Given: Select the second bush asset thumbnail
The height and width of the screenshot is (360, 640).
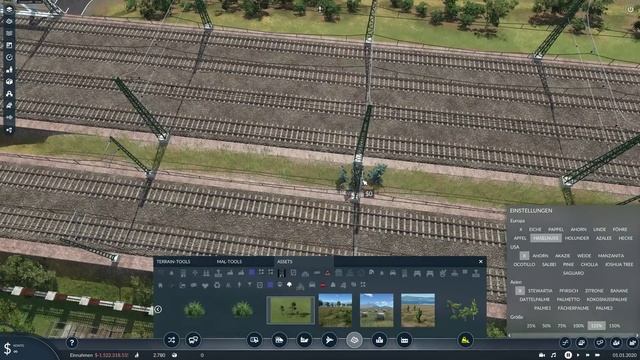Looking at the screenshot, I should coord(242,309).
